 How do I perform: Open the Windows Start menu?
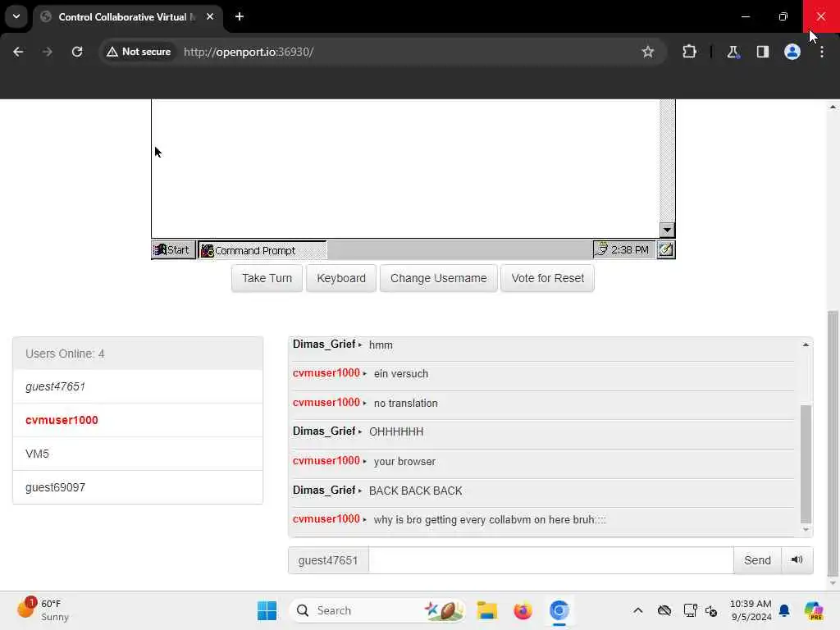tap(267, 610)
